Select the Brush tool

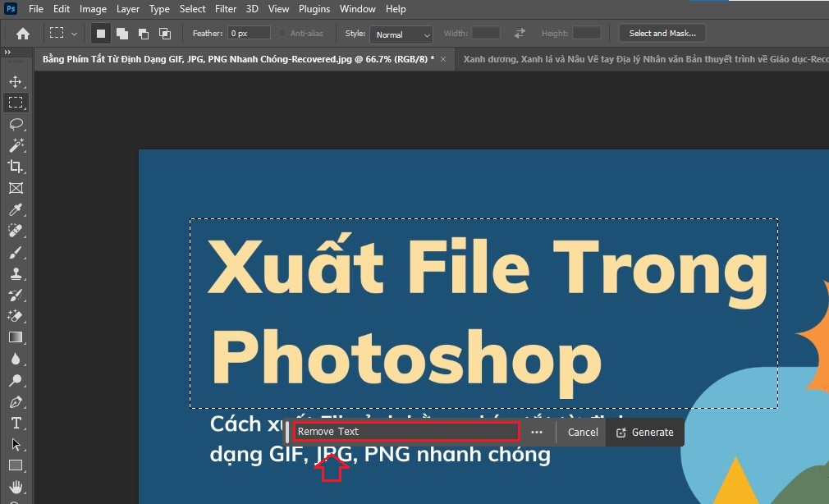(x=16, y=252)
